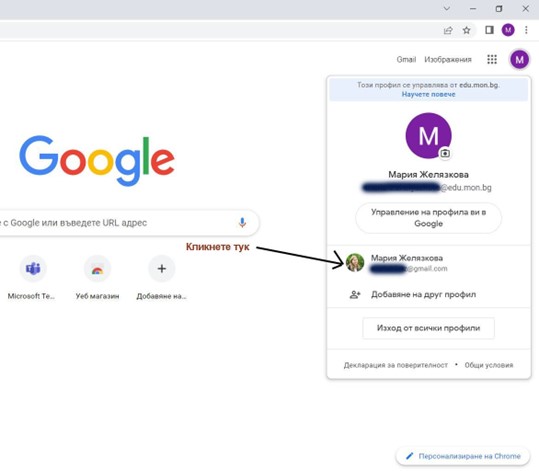The image size is (539, 471).
Task: Expand the tab search chevron in the title bar
Action: (447, 9)
